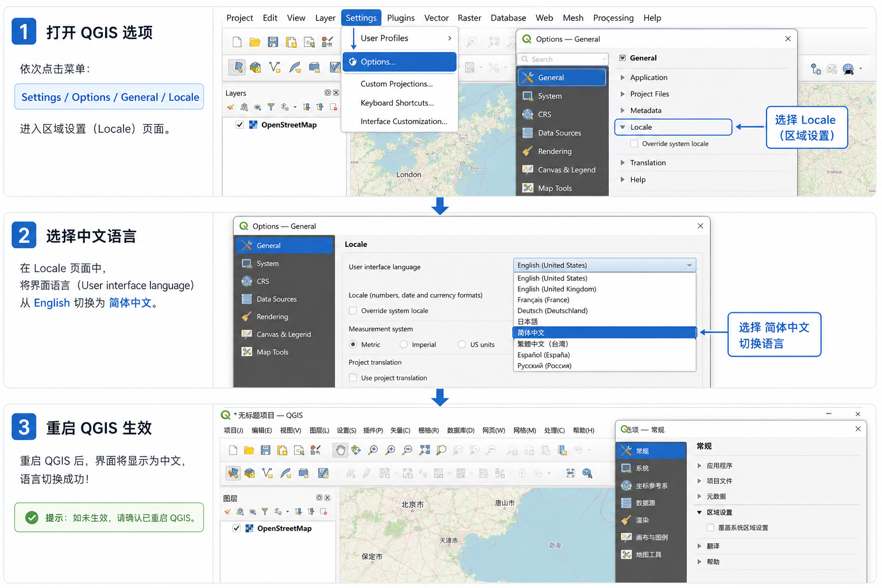
Task: Click filter funnel icon in 图层 panel
Action: point(265,512)
